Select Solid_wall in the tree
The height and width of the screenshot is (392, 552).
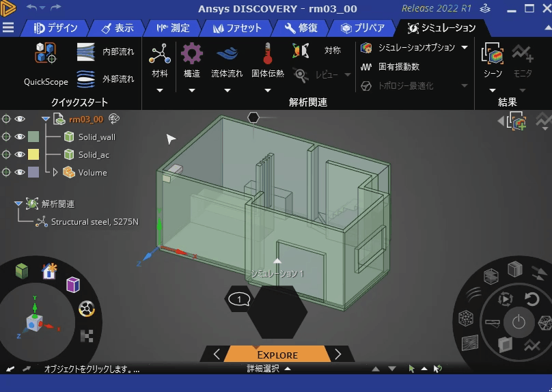point(97,137)
